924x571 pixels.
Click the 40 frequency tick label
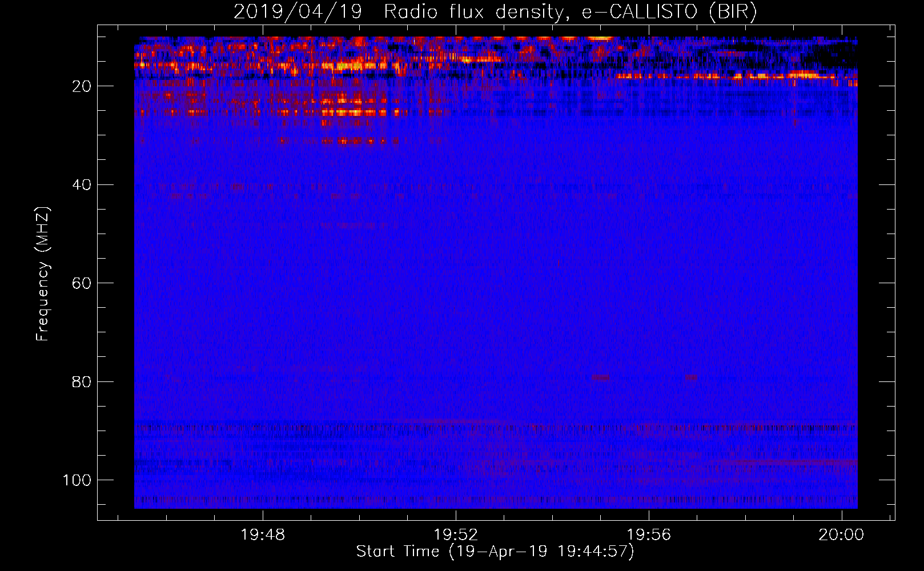coord(82,185)
